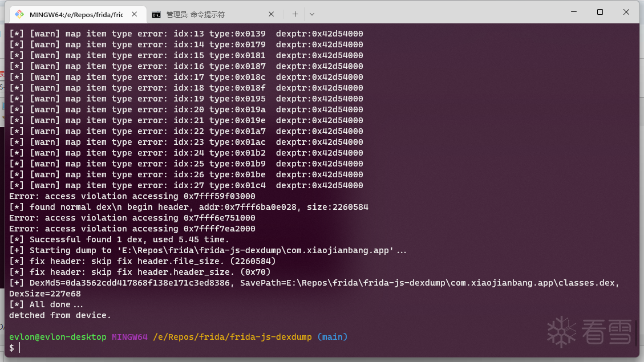Expand the new-tab profile dropdown chevron
644x362 pixels.
(x=312, y=14)
